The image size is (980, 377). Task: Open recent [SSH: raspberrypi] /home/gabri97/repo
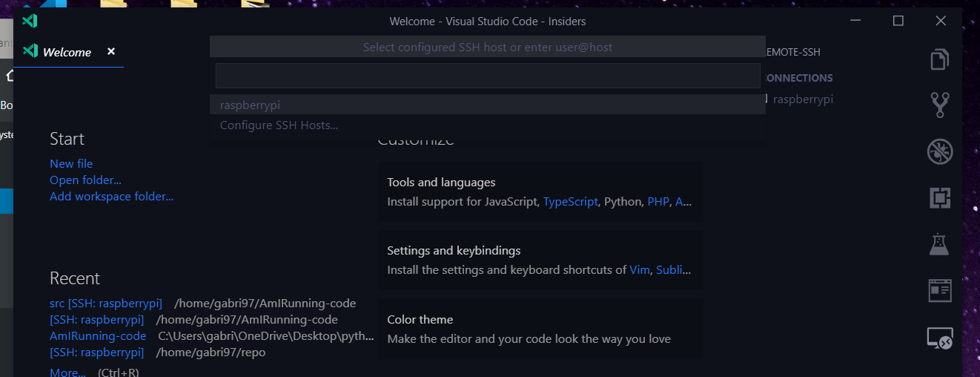[97, 352]
